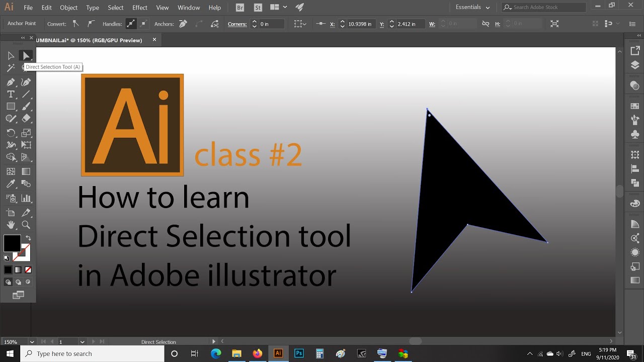The image size is (644, 362).
Task: Open the Window menu
Action: click(x=189, y=8)
